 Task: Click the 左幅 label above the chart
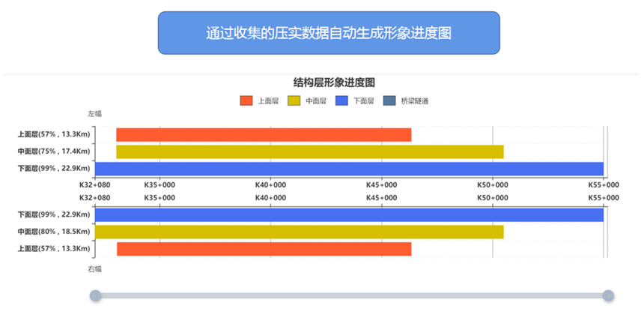[94, 113]
